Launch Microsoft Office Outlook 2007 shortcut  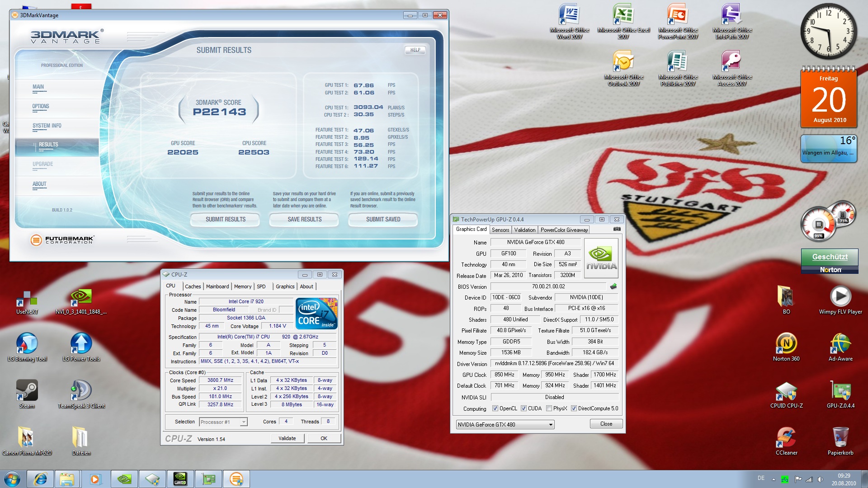pyautogui.click(x=623, y=69)
